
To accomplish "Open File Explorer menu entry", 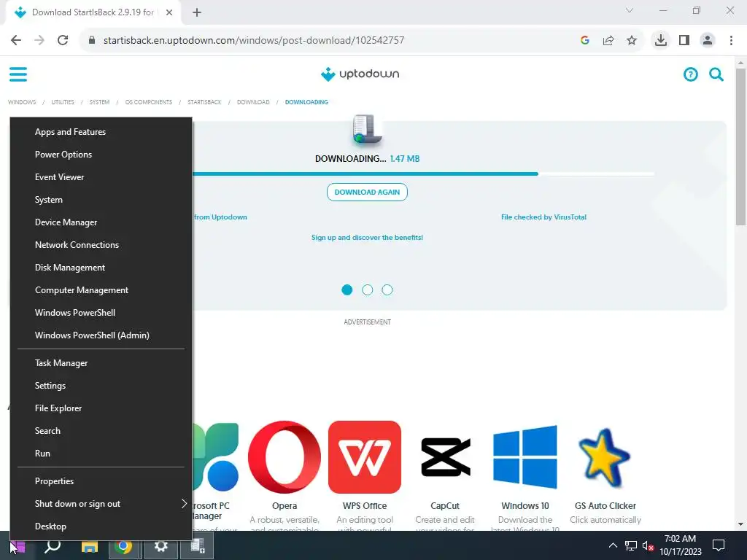I will (101, 408).
